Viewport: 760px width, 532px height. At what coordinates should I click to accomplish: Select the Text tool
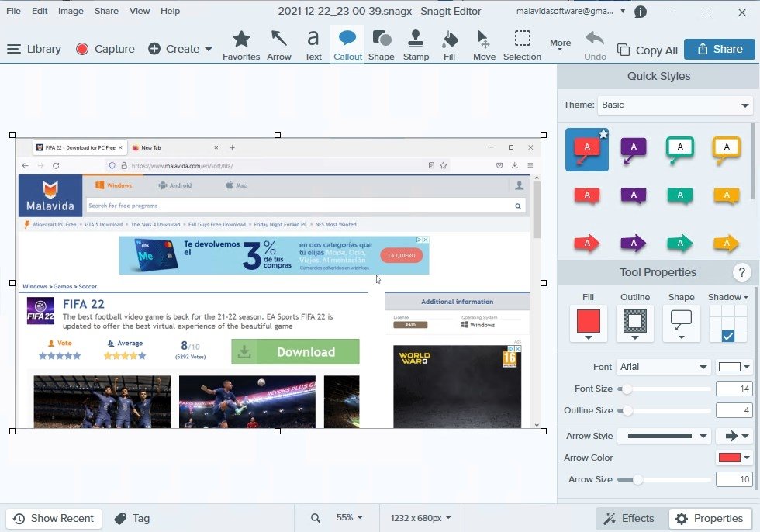coord(313,45)
